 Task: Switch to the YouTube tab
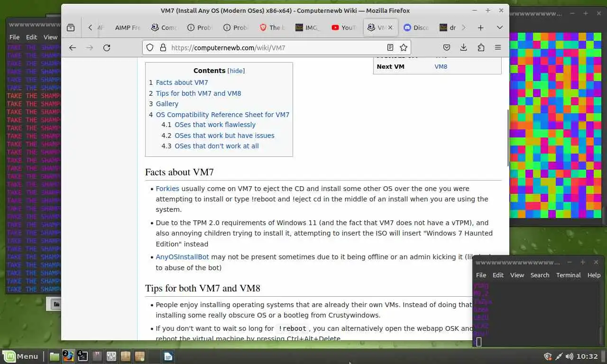click(344, 27)
